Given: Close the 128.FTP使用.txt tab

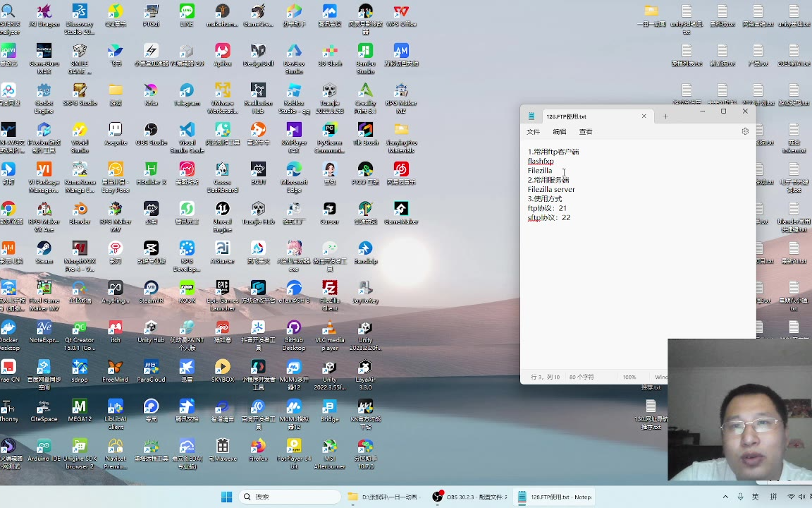Looking at the screenshot, I should click(644, 116).
